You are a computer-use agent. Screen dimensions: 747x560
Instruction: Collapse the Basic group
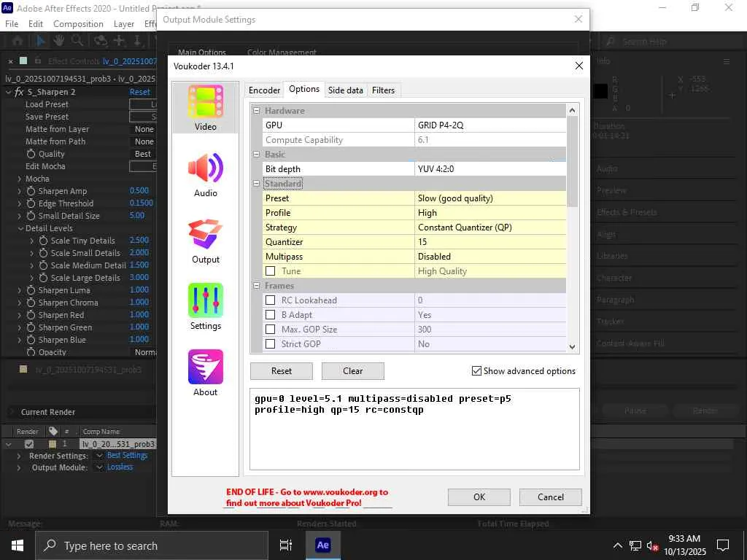coord(256,155)
